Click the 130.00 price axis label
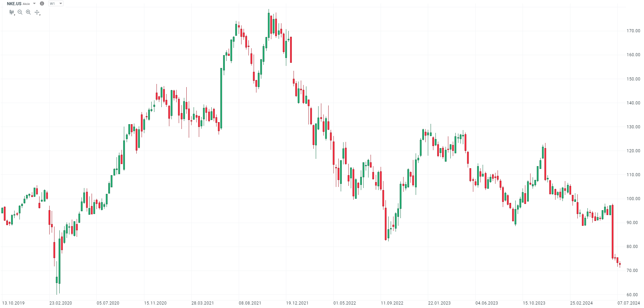This screenshot has height=308, width=644. click(x=633, y=127)
